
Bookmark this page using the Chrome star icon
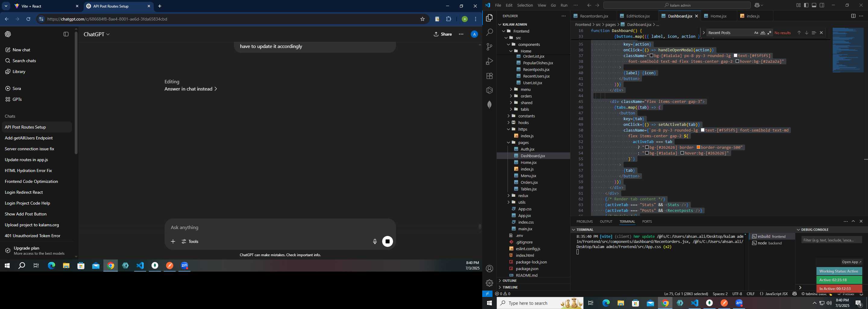click(422, 19)
